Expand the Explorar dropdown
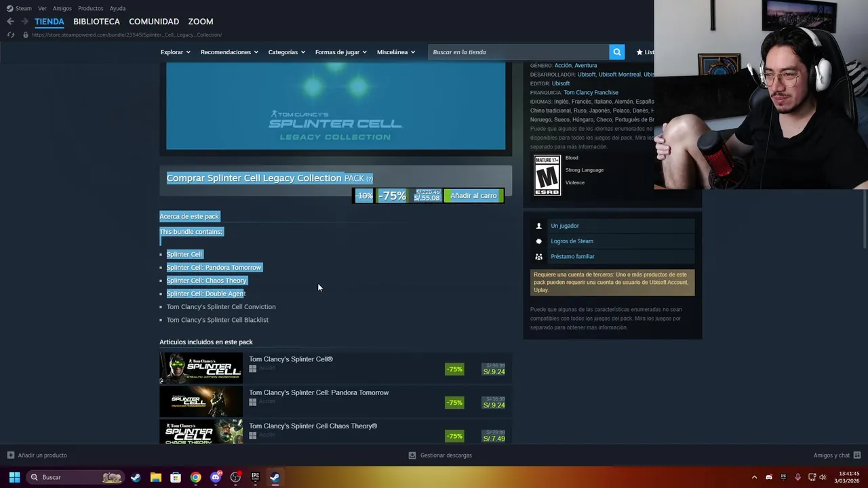This screenshot has width=868, height=488. pos(175,52)
